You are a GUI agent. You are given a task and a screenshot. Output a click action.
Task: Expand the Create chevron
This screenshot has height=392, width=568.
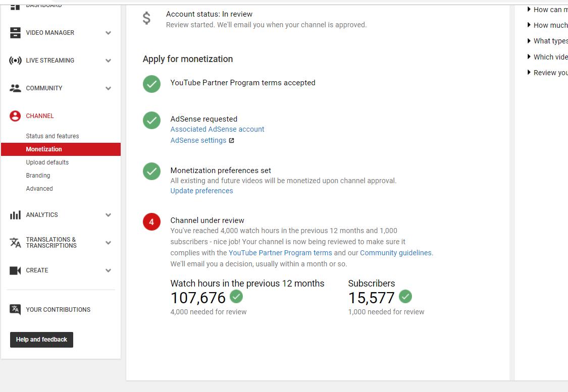tap(109, 270)
